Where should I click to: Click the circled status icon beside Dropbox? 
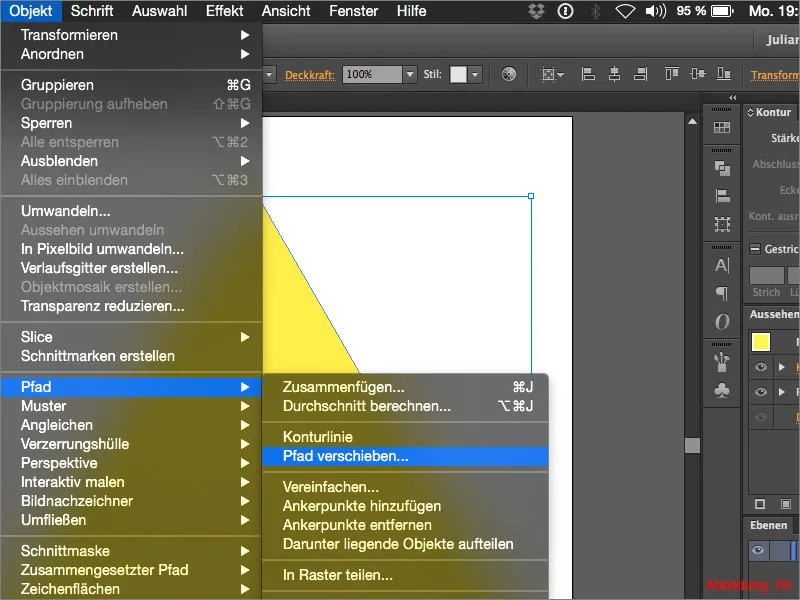point(565,11)
